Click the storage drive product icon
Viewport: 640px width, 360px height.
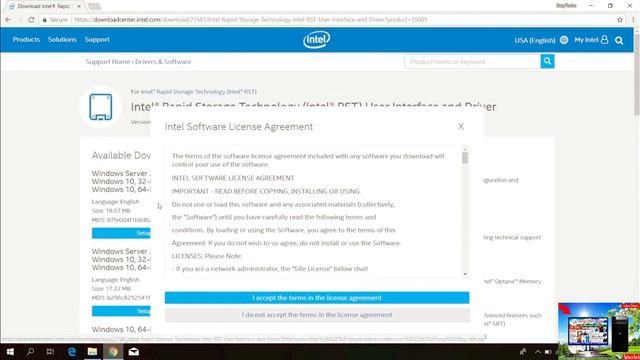point(101,107)
